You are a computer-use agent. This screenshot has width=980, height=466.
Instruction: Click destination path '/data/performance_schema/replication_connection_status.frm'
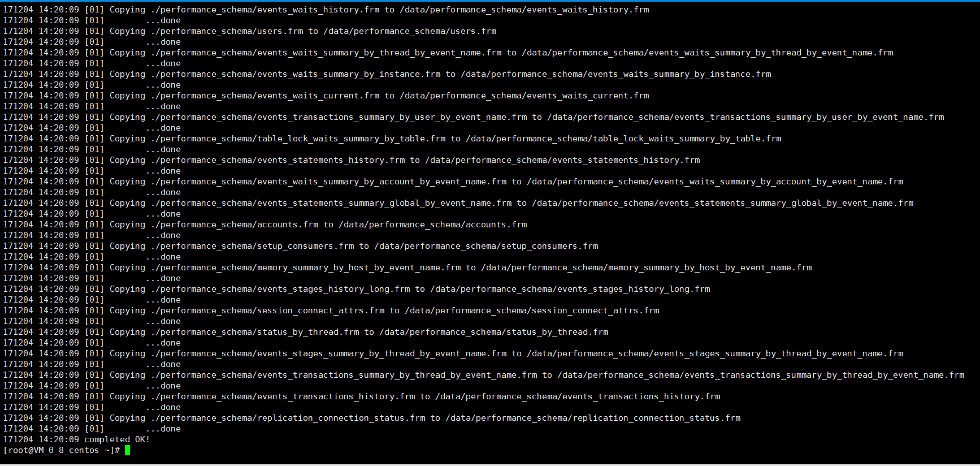point(593,418)
